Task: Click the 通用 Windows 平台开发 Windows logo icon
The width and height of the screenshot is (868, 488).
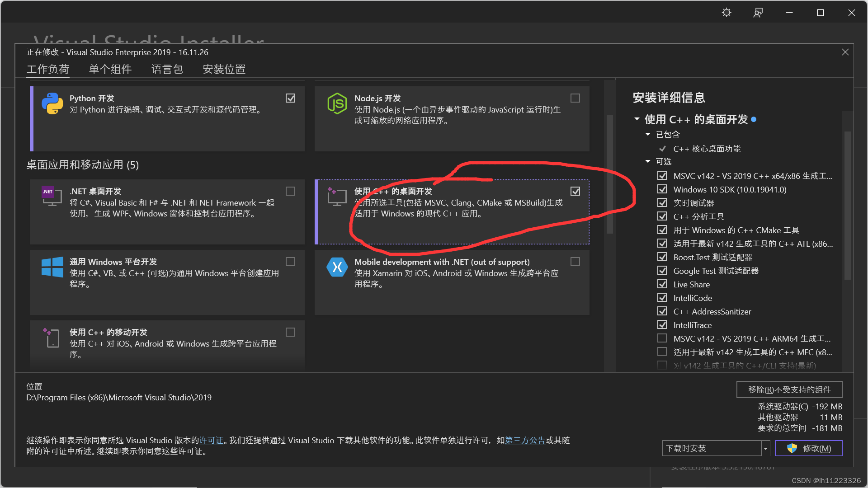Action: pos(52,267)
